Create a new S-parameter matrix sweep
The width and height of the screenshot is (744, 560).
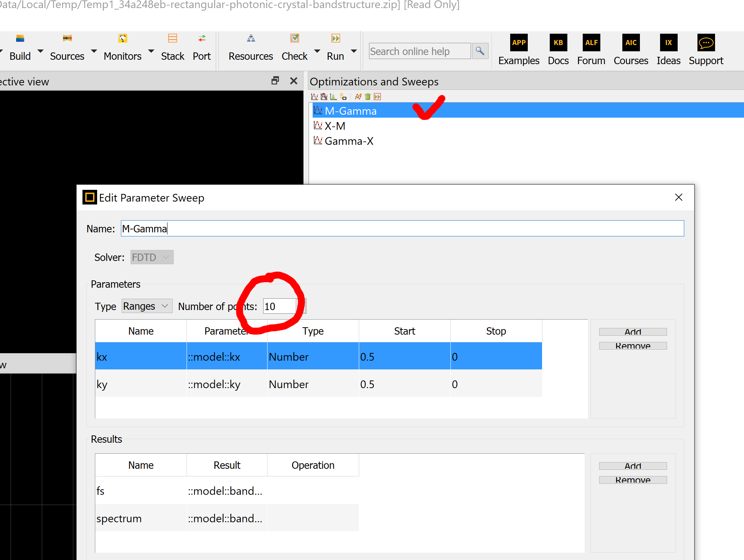(343, 97)
